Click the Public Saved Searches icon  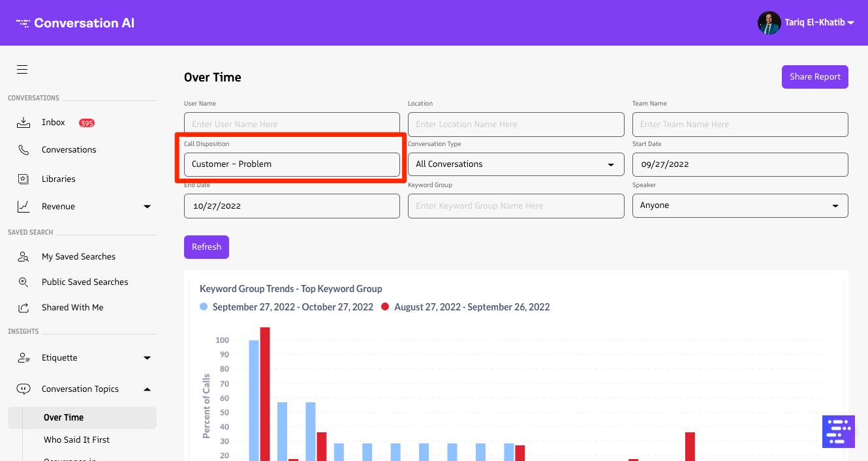(23, 282)
